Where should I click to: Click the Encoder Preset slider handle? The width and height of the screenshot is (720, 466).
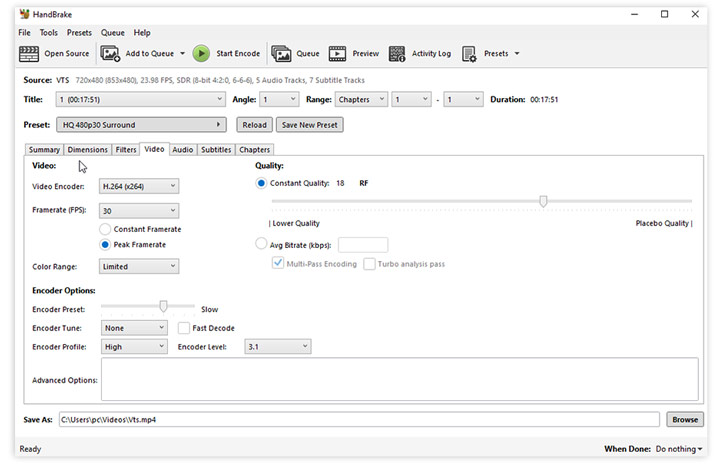coord(163,306)
